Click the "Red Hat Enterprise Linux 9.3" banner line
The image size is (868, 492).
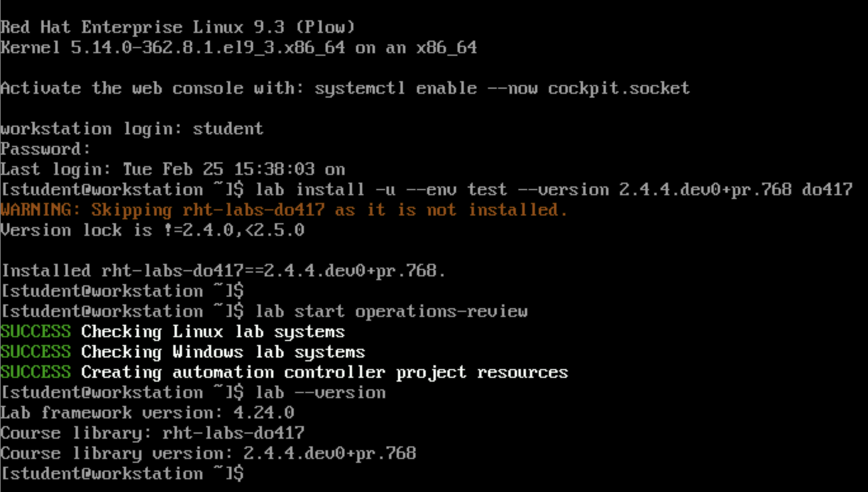pos(178,27)
